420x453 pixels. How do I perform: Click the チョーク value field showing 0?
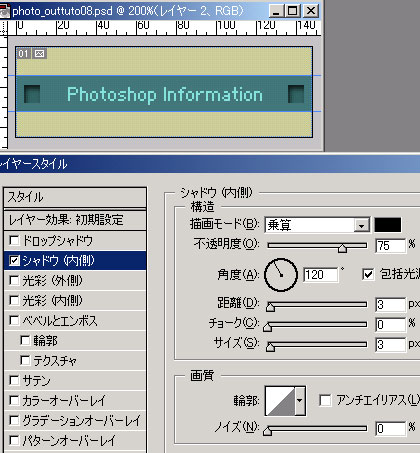[x=390, y=324]
